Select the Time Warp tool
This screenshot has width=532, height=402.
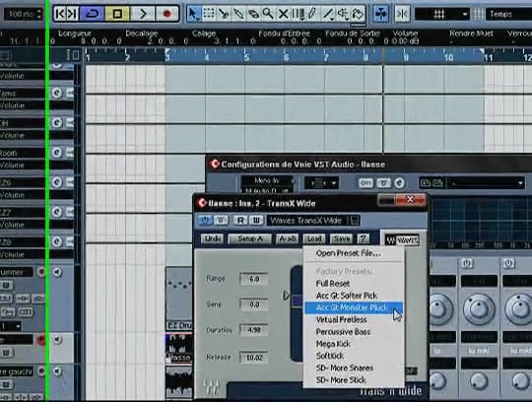(x=298, y=14)
